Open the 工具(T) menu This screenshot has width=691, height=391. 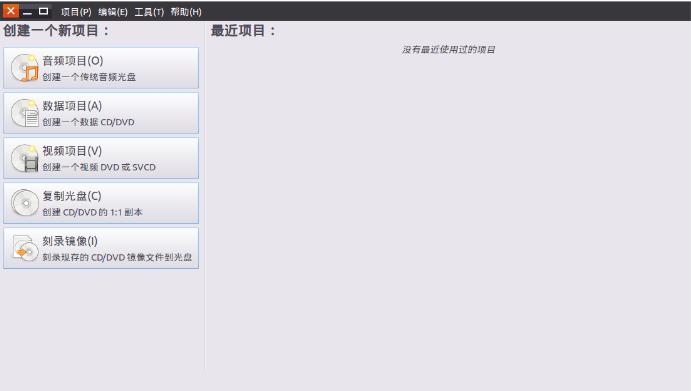[149, 12]
